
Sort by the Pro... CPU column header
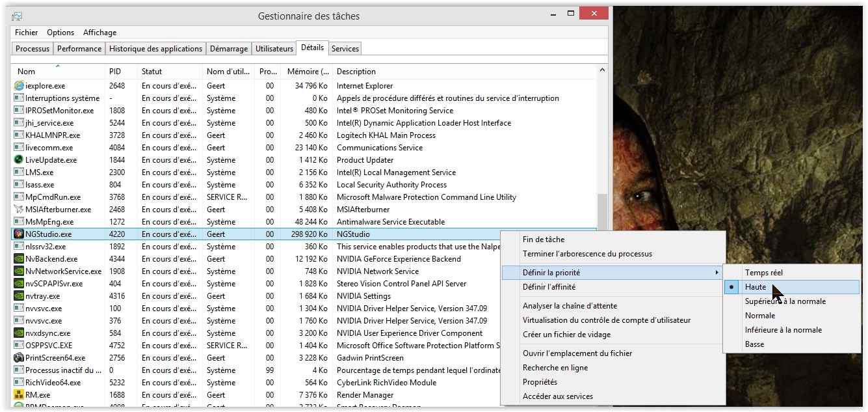pos(268,71)
